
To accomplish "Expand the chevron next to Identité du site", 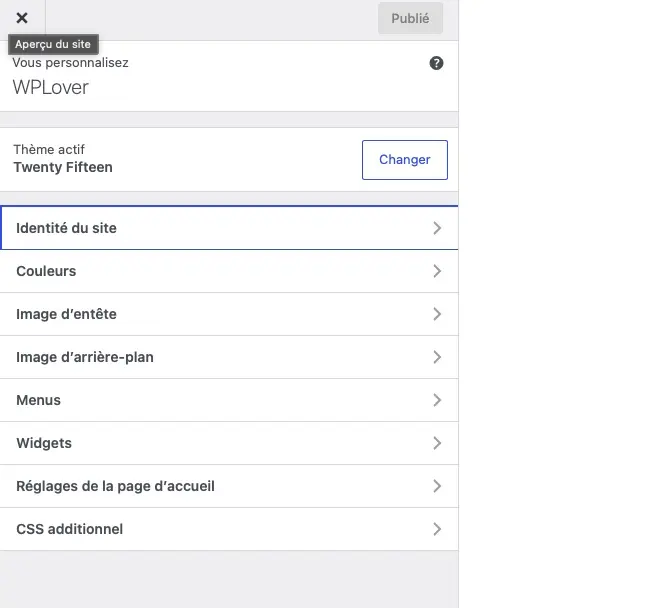I will [437, 228].
